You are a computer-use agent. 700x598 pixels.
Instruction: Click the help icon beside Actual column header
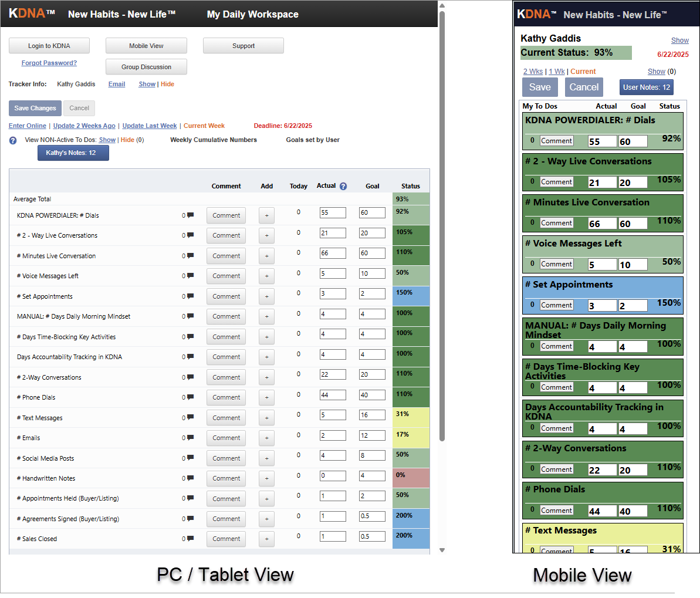(x=343, y=186)
